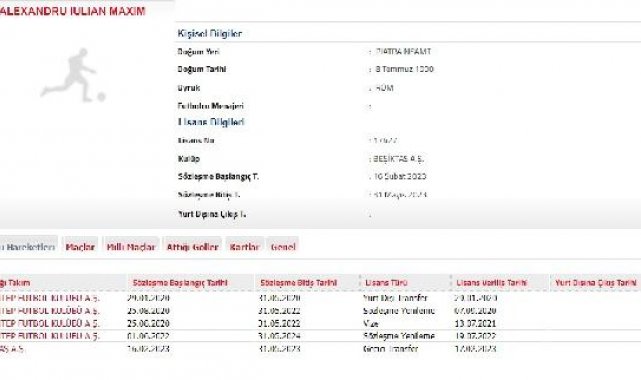Click the Geçici Transfer license type cell
Viewport: 641px width, 380px height.
[390, 349]
